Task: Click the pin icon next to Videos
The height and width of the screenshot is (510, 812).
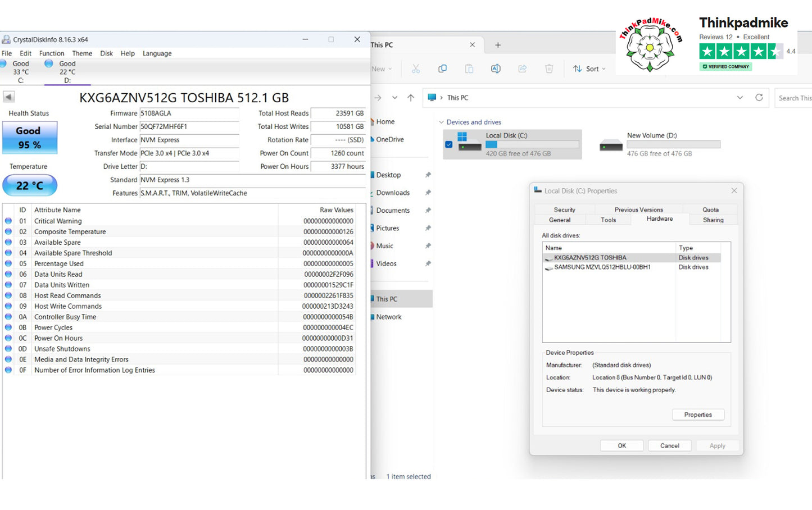Action: tap(428, 263)
